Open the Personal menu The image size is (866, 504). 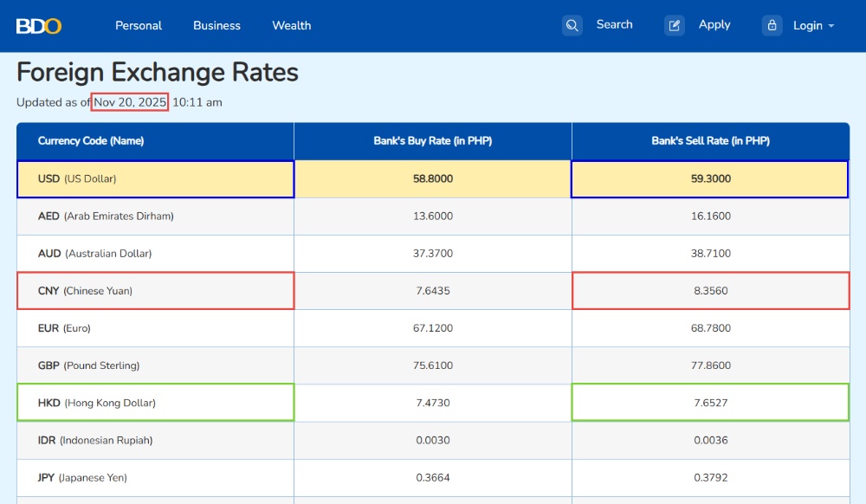pos(139,26)
